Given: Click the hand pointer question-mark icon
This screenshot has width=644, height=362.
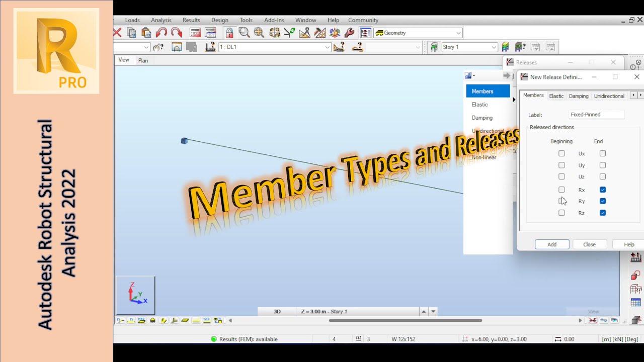Looking at the screenshot, I should point(158,47).
